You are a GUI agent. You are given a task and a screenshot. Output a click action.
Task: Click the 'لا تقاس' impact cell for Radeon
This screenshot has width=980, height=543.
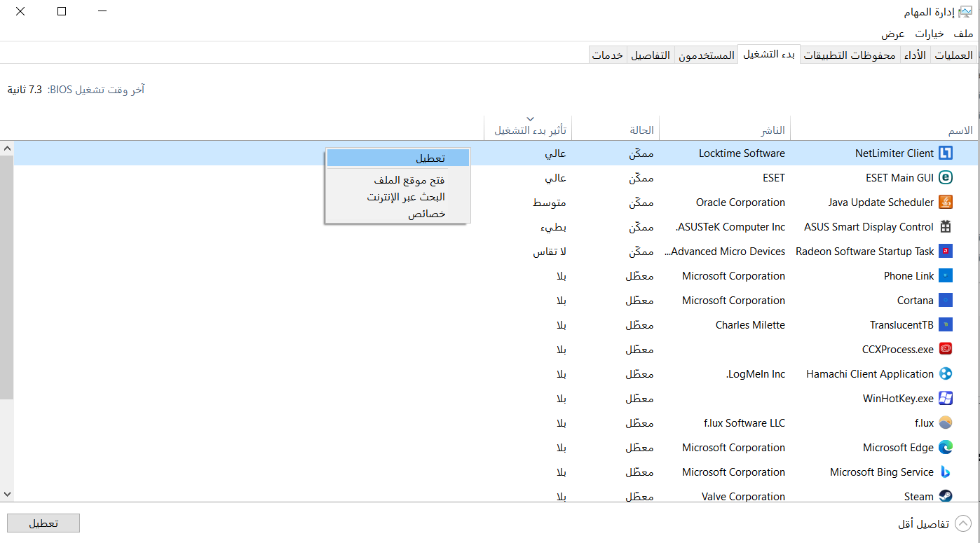click(x=550, y=252)
